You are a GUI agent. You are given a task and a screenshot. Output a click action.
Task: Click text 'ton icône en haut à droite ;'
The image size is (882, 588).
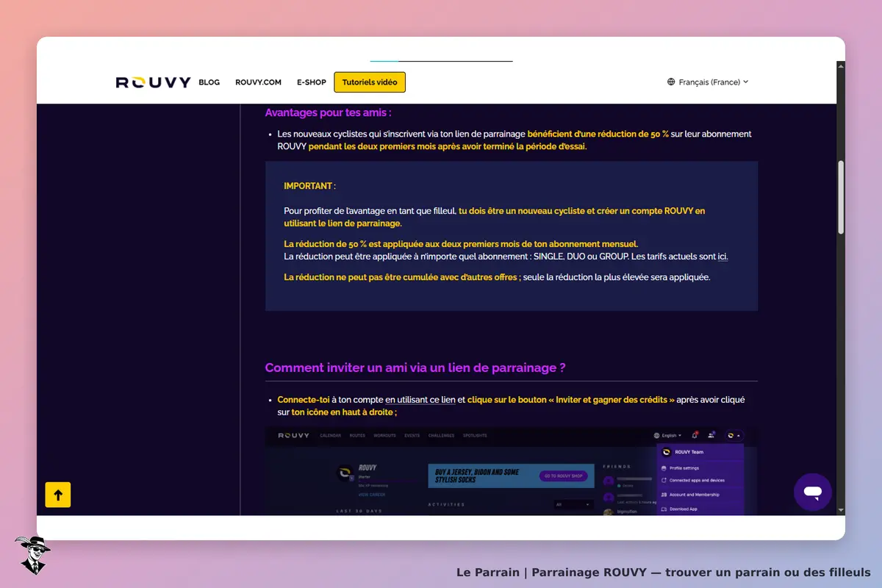click(344, 412)
